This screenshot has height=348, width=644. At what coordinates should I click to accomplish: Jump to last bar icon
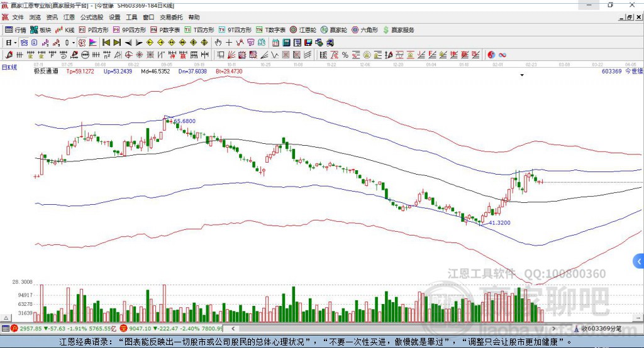(117, 43)
